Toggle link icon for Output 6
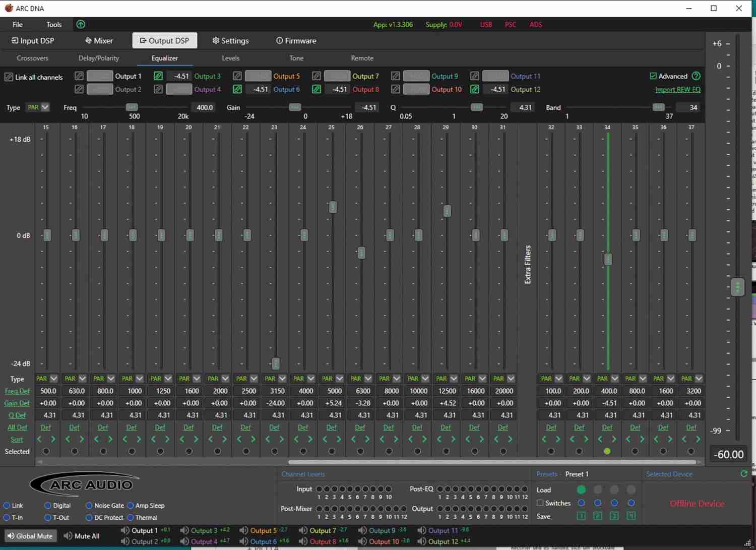Image resolution: width=756 pixels, height=550 pixels. (237, 89)
